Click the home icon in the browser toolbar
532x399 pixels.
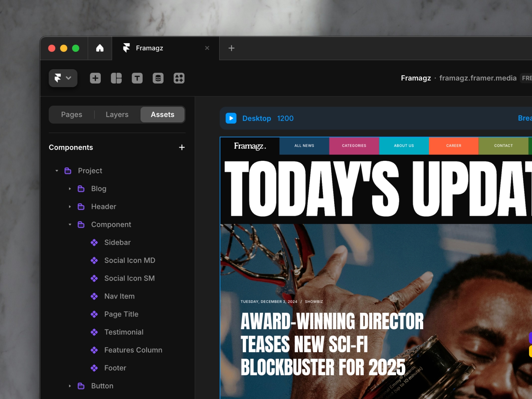100,48
